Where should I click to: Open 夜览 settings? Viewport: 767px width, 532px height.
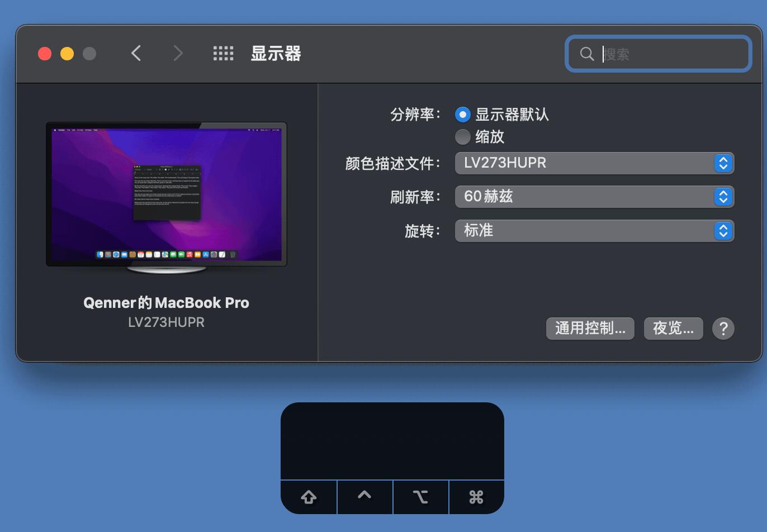click(673, 329)
